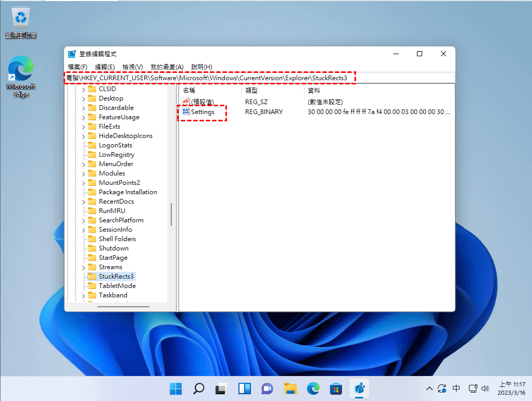532x401 pixels.
Task: Open the network status tray icon
Action: (x=473, y=389)
